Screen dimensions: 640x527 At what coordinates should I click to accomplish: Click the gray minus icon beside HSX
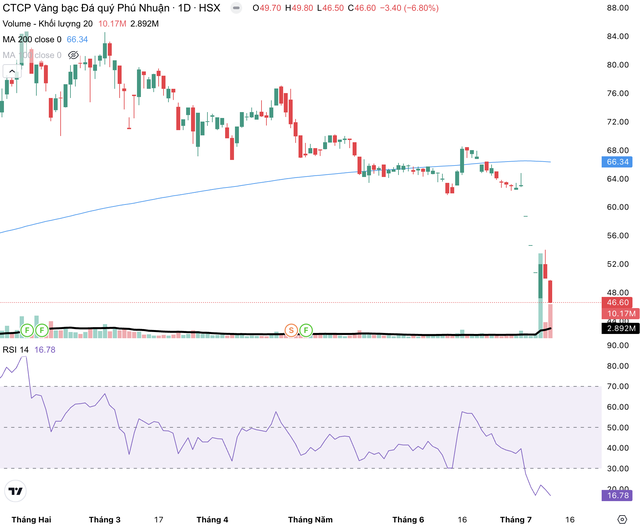click(236, 8)
